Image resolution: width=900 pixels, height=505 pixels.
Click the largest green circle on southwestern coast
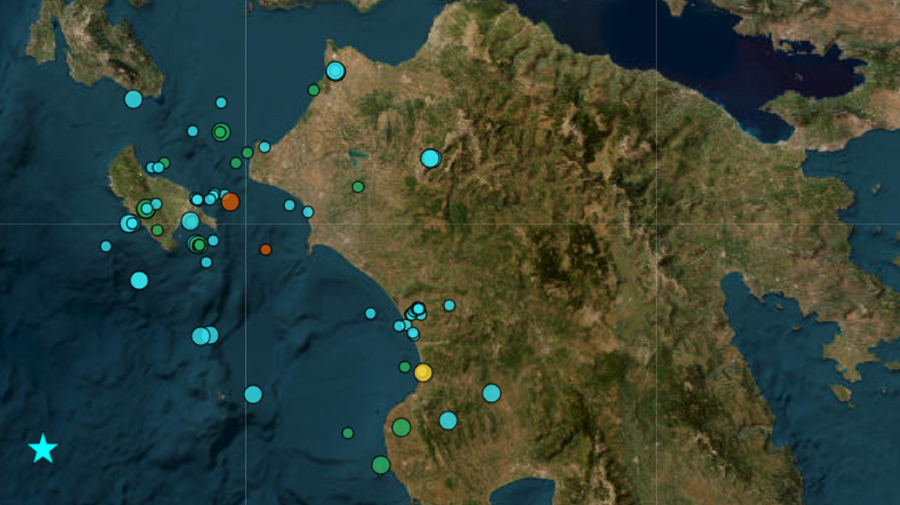[401, 427]
